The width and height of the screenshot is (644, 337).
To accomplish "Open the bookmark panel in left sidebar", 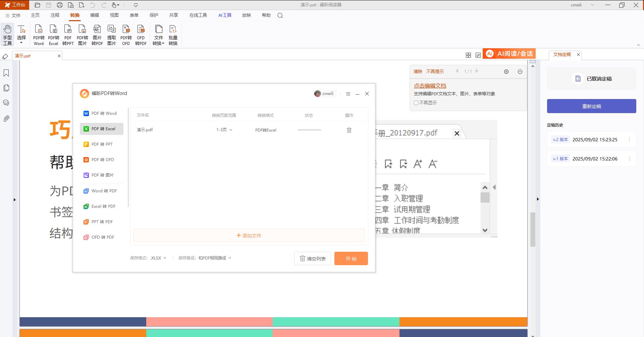I will click(6, 73).
